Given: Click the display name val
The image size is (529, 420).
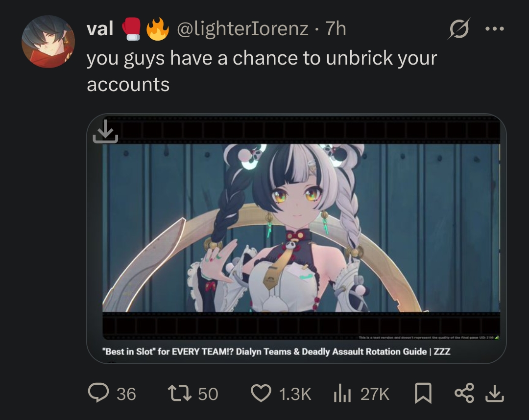Looking at the screenshot, I should (x=100, y=29).
